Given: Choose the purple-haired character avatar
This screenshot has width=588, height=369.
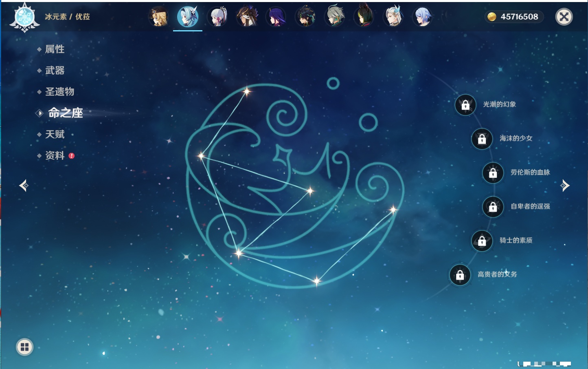Looking at the screenshot, I should [276, 17].
